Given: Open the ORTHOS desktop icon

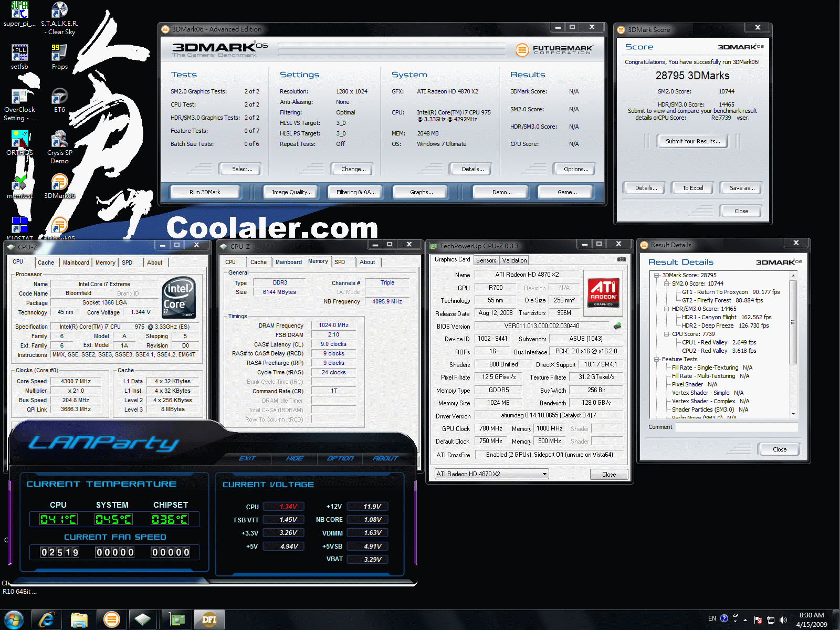Looking at the screenshot, I should coord(19,143).
